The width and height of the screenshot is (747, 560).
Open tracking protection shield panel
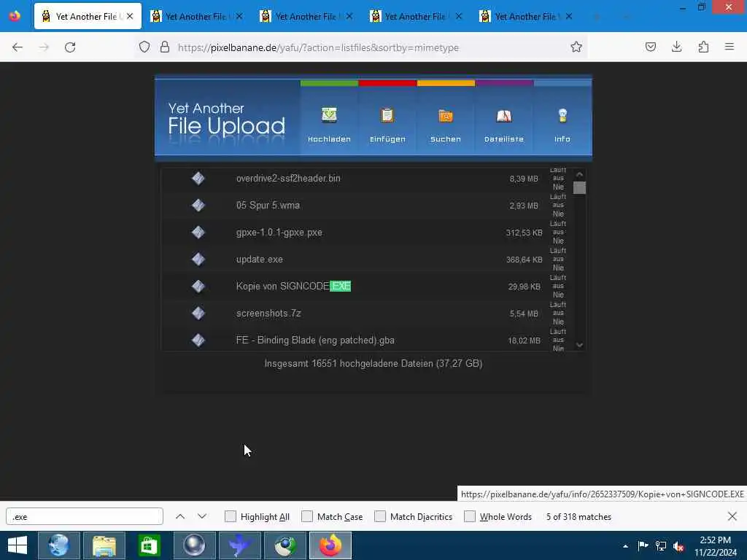pos(144,47)
